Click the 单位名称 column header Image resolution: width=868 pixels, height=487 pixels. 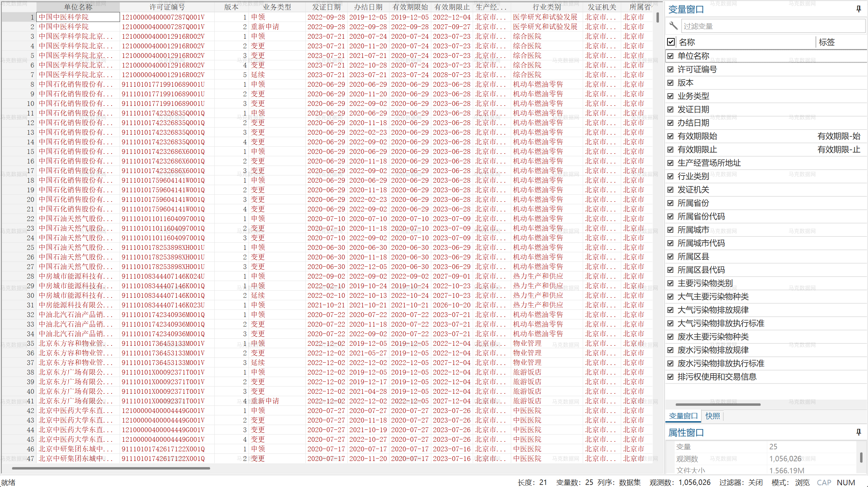pyautogui.click(x=78, y=7)
